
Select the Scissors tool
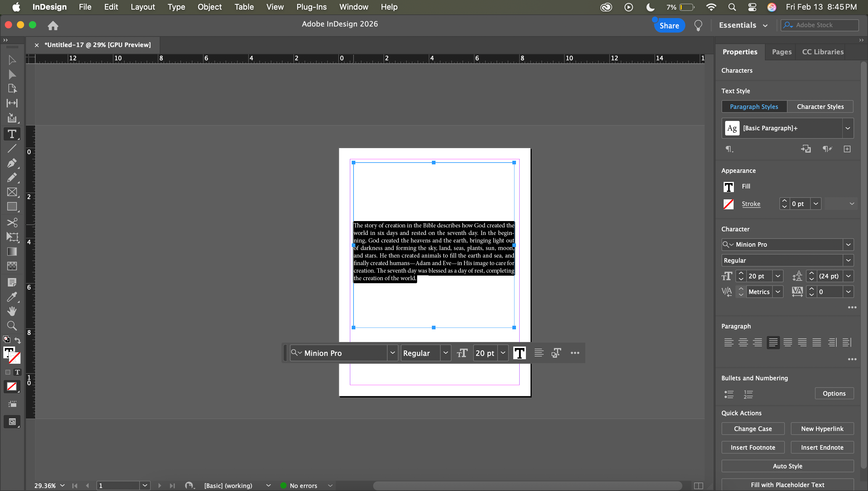(x=12, y=222)
